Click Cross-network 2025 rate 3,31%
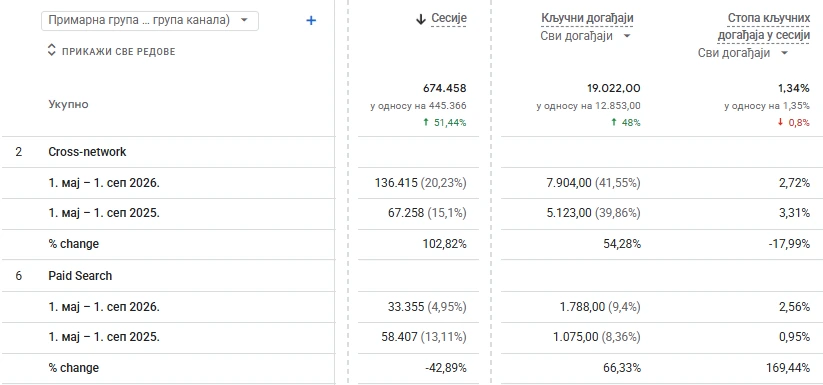This screenshot has width=823, height=385. [795, 213]
